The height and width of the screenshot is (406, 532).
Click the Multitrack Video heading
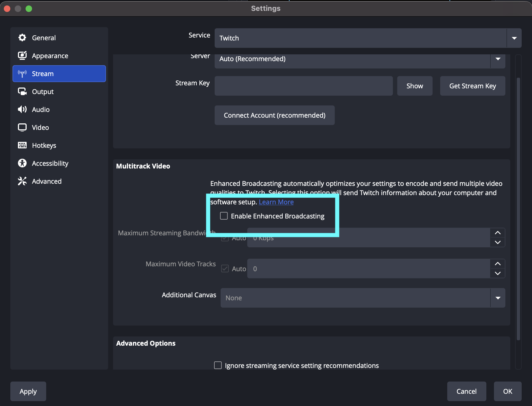point(143,166)
